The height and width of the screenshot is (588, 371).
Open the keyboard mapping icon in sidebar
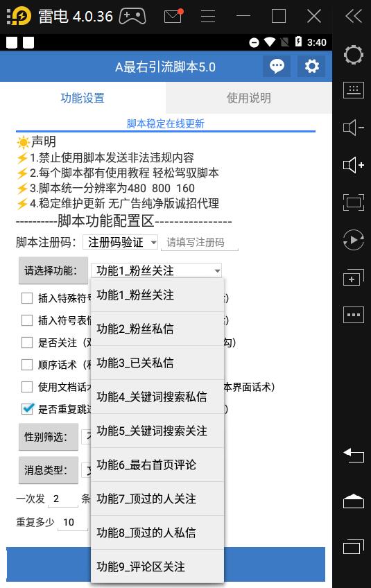[354, 90]
